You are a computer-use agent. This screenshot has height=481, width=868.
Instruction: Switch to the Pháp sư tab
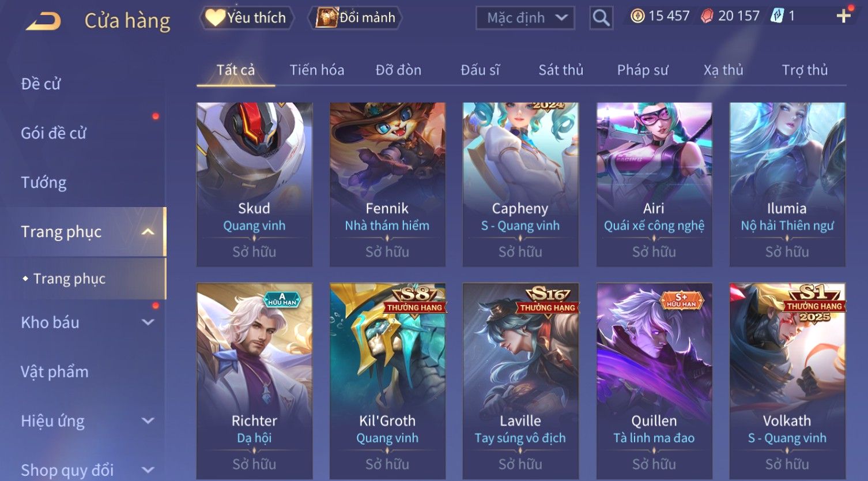643,70
